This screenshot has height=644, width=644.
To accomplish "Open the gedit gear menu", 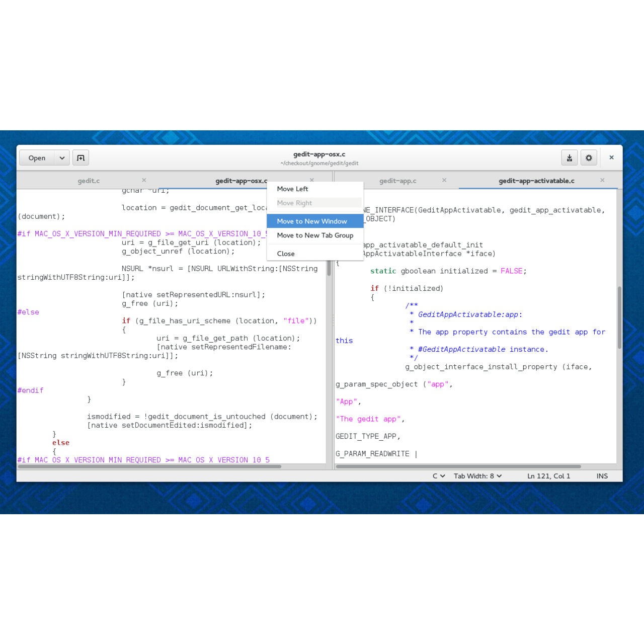I will pyautogui.click(x=589, y=157).
